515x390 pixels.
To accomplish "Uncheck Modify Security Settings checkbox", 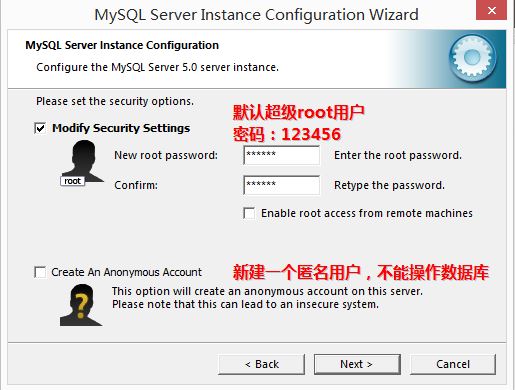I will [x=40, y=128].
